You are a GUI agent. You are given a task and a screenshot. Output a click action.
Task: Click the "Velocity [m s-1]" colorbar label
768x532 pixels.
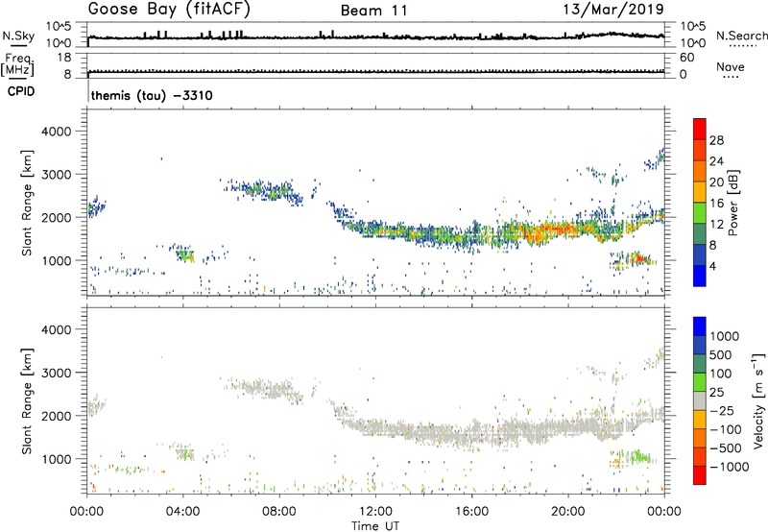pos(758,400)
